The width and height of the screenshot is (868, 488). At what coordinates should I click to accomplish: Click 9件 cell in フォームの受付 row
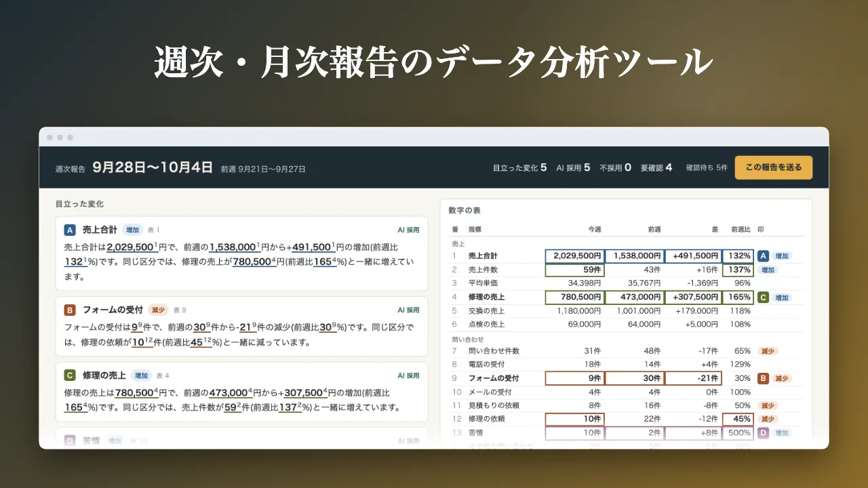574,378
